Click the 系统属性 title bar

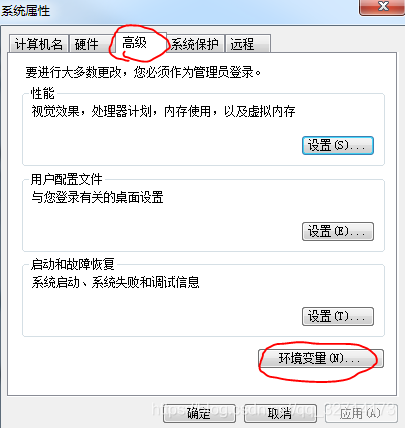click(180, 10)
